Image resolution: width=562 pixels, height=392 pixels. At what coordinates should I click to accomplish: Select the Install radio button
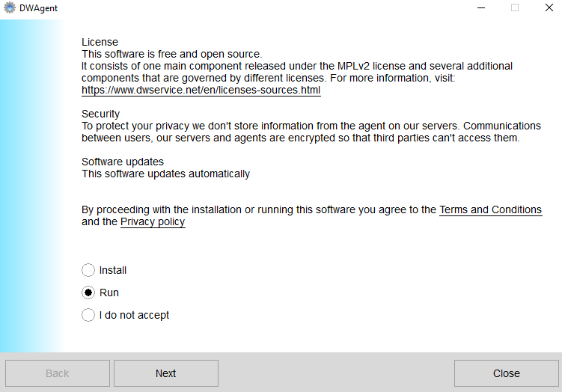pyautogui.click(x=88, y=270)
